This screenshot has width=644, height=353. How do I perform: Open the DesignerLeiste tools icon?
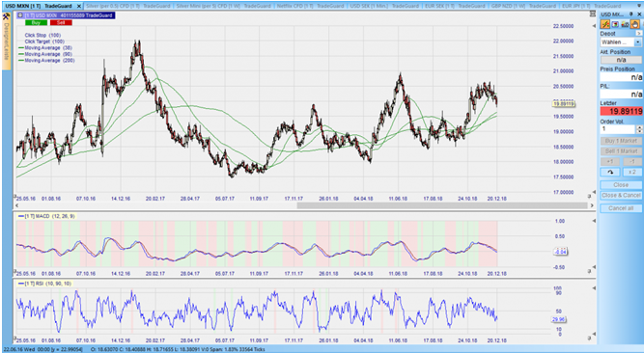coord(6,16)
